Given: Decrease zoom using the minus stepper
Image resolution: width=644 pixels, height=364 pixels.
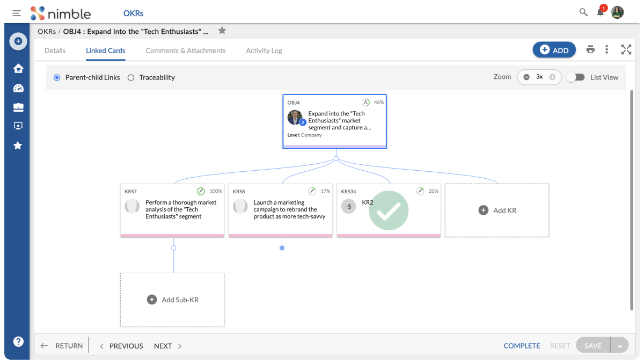Looking at the screenshot, I should (x=526, y=77).
